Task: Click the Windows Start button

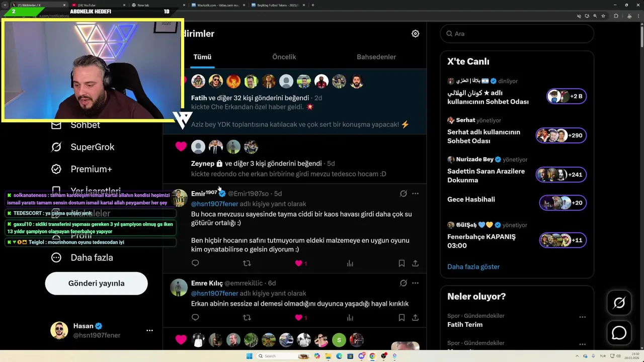Action: coord(249,356)
